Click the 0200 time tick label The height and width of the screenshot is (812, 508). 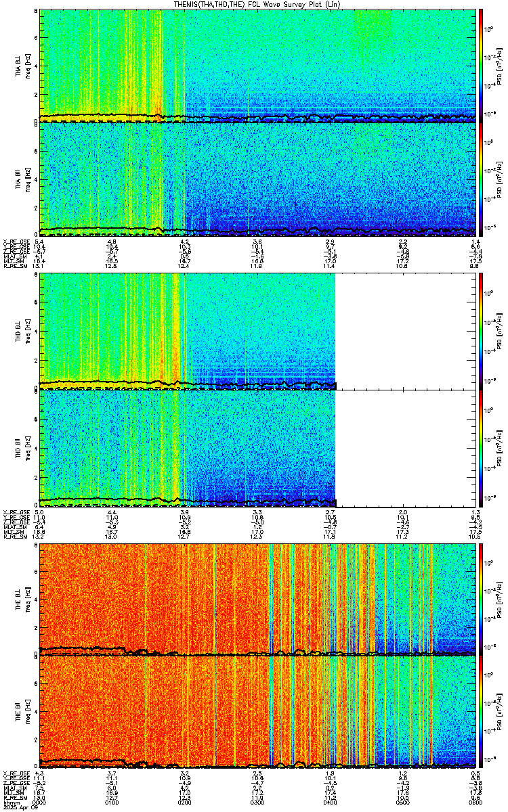pyautogui.click(x=185, y=802)
